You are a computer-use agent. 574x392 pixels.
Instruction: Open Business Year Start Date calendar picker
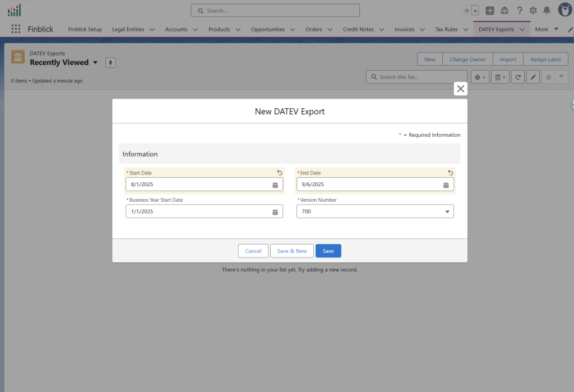275,211
